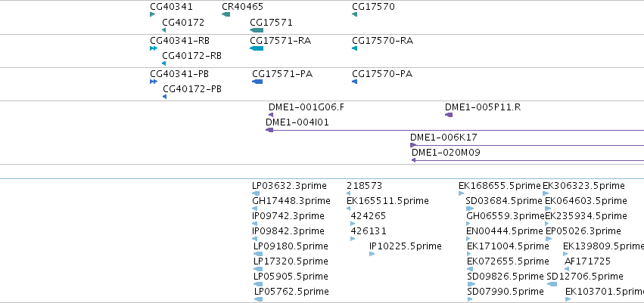The height and width of the screenshot is (303, 644).
Task: Click the GH06559.3prime EST label
Action: [506, 216]
